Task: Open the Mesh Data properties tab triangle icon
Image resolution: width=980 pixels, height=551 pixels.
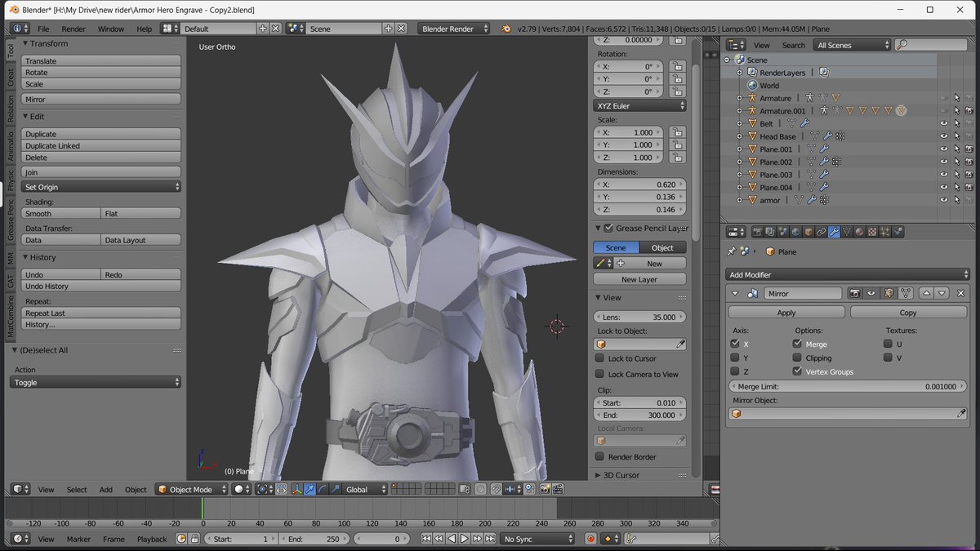Action: click(847, 232)
